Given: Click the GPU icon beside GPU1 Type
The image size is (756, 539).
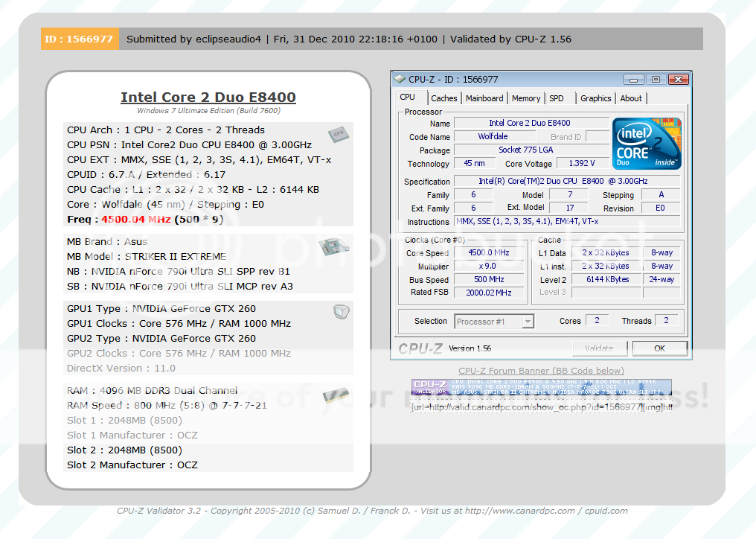Looking at the screenshot, I should click(x=341, y=312).
